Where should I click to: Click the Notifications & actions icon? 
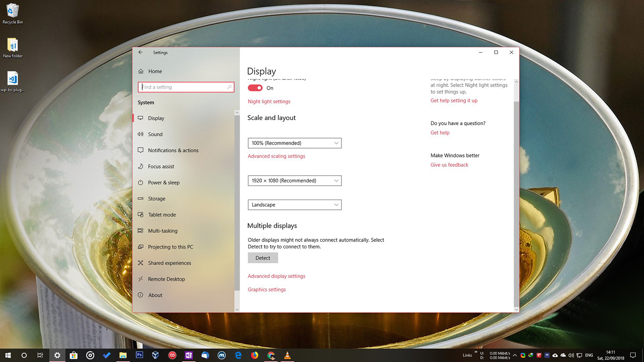(141, 150)
